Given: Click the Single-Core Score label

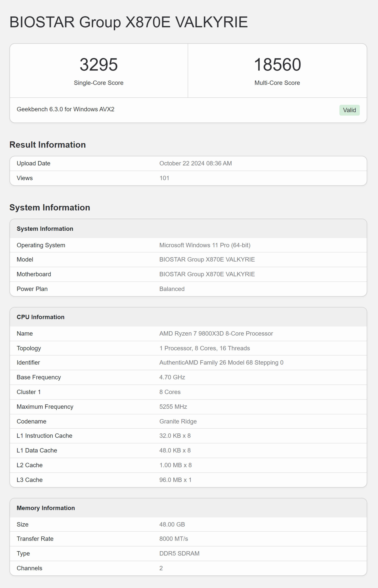Looking at the screenshot, I should point(99,83).
